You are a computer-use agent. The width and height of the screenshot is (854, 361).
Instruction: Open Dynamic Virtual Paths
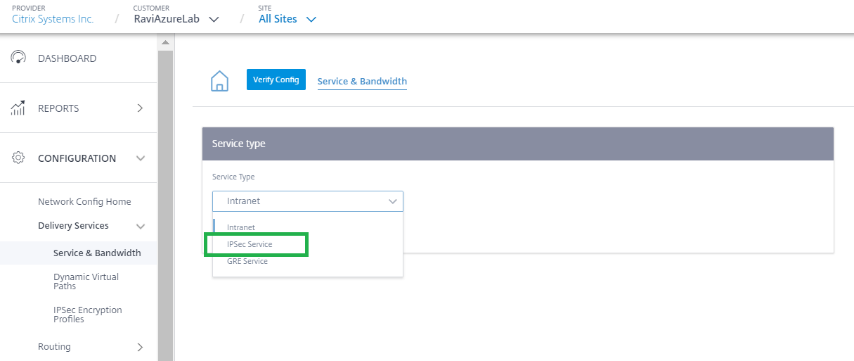point(86,281)
